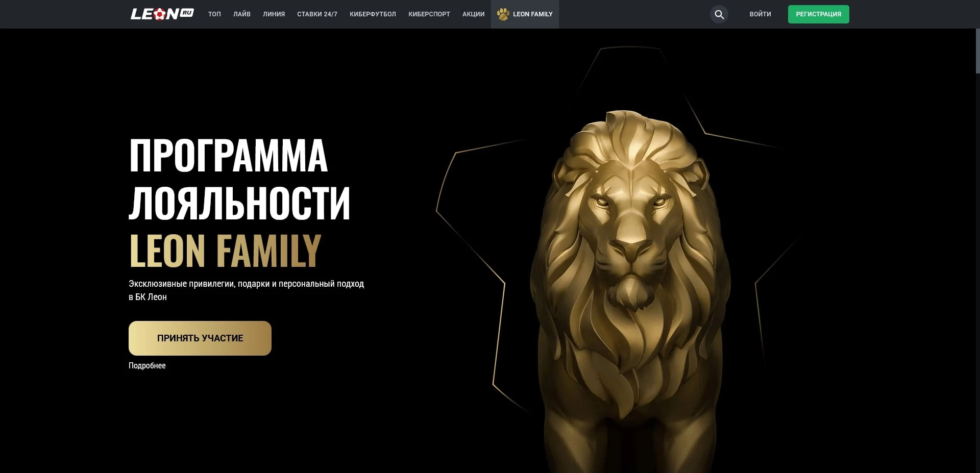
Task: Click the page vertical scrollbar thumb
Action: click(x=977, y=51)
